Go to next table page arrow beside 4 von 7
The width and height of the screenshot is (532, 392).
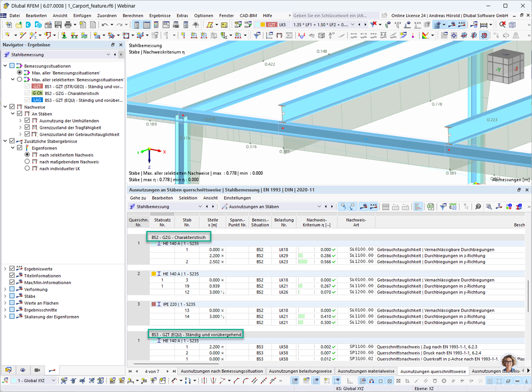click(x=167, y=372)
